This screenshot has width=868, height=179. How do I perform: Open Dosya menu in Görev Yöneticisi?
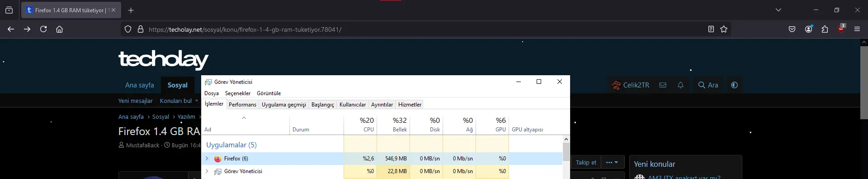pyautogui.click(x=212, y=93)
